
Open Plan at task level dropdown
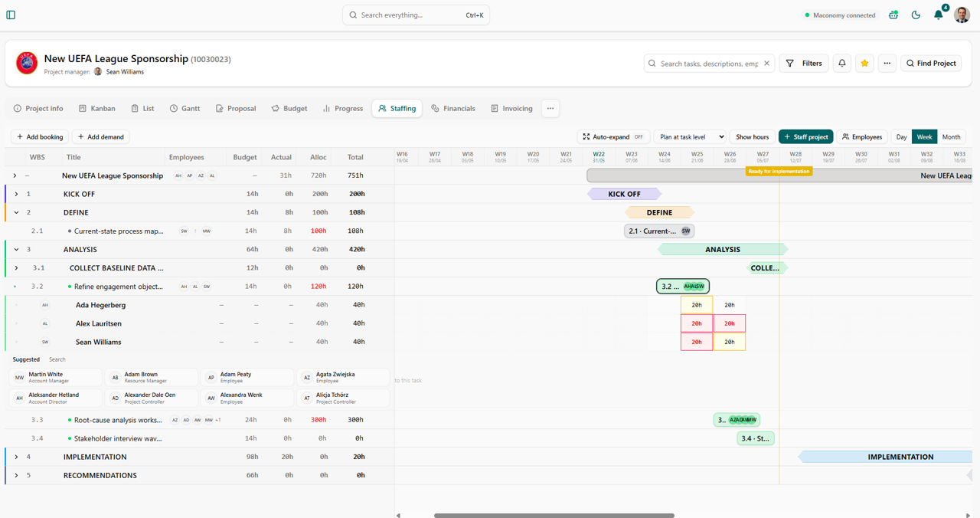click(689, 137)
